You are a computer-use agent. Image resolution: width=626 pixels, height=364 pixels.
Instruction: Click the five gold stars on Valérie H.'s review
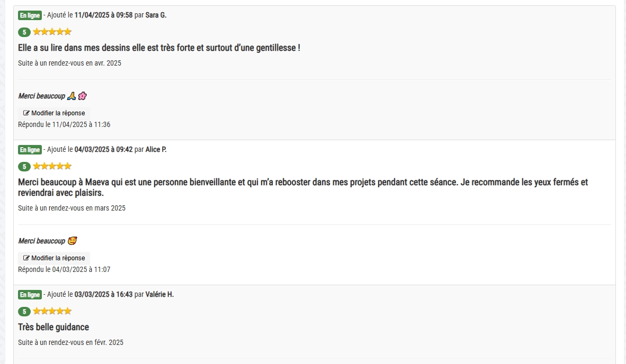pos(52,311)
